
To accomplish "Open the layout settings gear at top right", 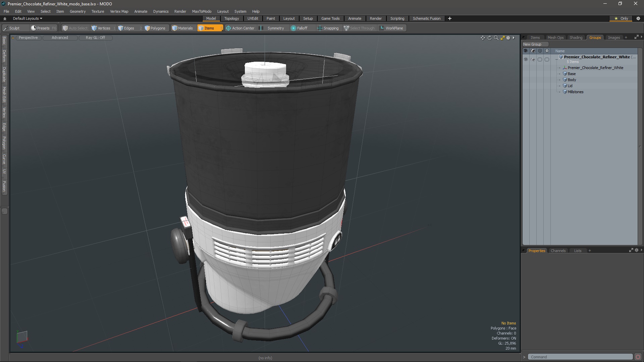I will [638, 18].
